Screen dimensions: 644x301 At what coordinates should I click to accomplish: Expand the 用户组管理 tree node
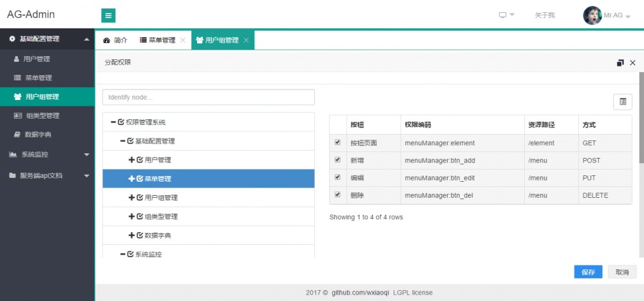[132, 199]
